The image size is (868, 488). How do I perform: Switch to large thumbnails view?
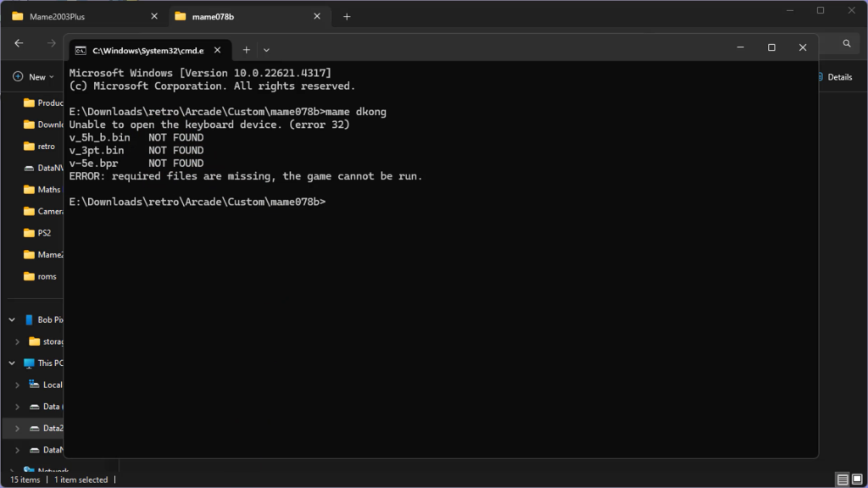(857, 480)
